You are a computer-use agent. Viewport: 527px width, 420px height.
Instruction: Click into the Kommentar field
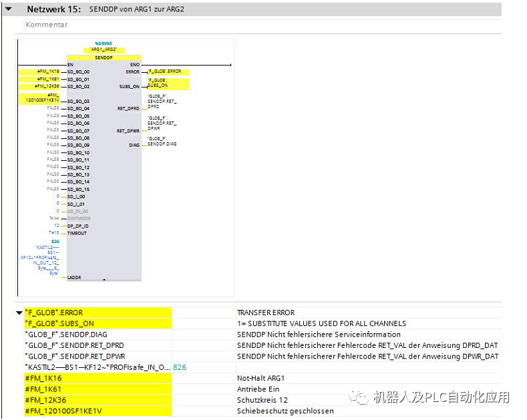coord(263,25)
